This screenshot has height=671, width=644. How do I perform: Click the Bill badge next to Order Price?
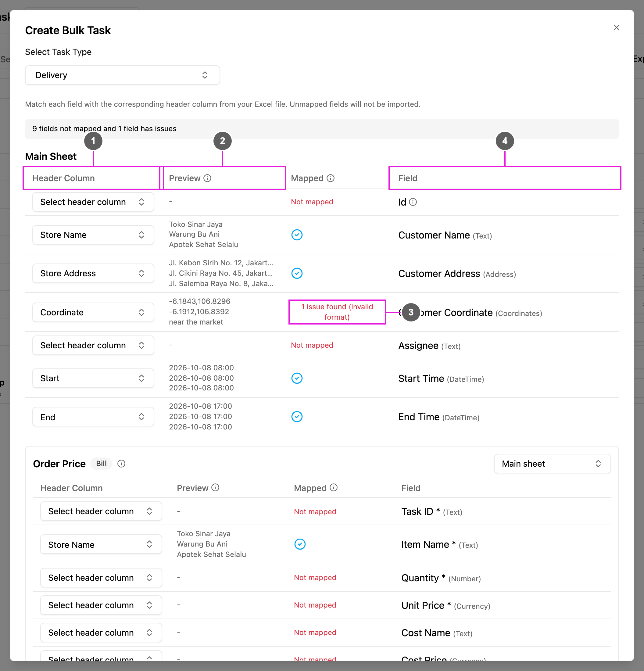[101, 464]
